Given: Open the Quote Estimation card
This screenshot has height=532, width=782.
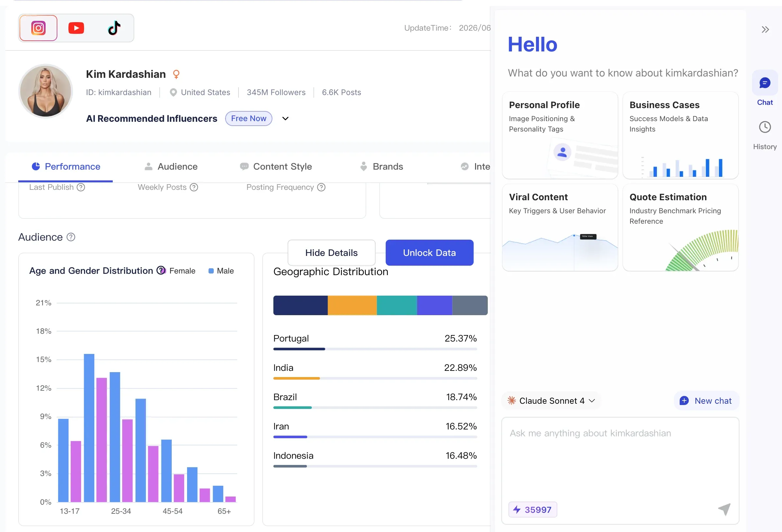Looking at the screenshot, I should pyautogui.click(x=680, y=227).
